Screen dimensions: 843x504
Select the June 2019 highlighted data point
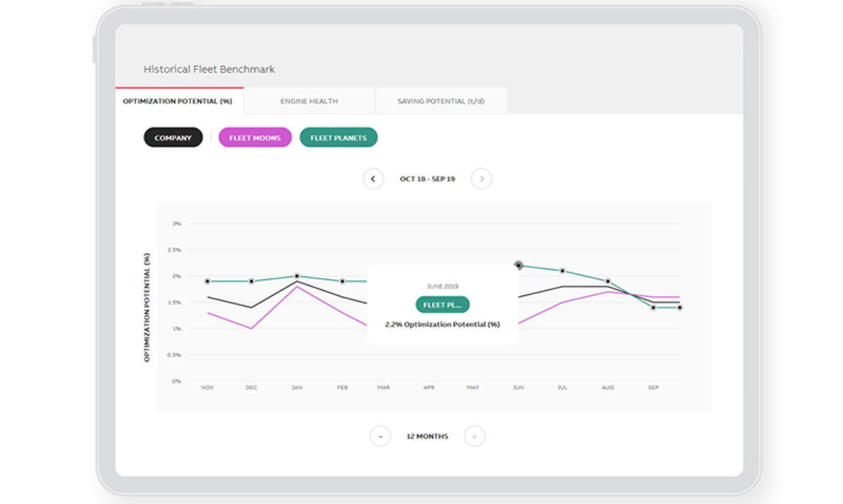(518, 265)
